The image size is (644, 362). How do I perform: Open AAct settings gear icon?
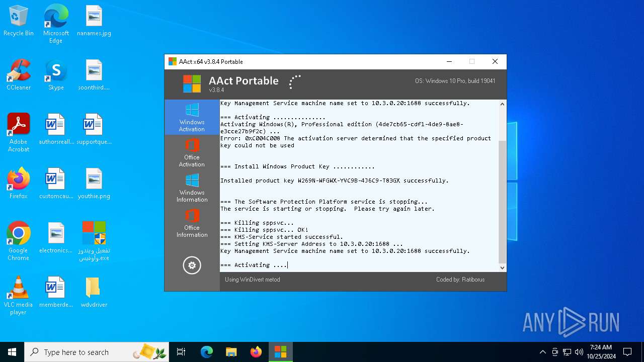(x=192, y=265)
